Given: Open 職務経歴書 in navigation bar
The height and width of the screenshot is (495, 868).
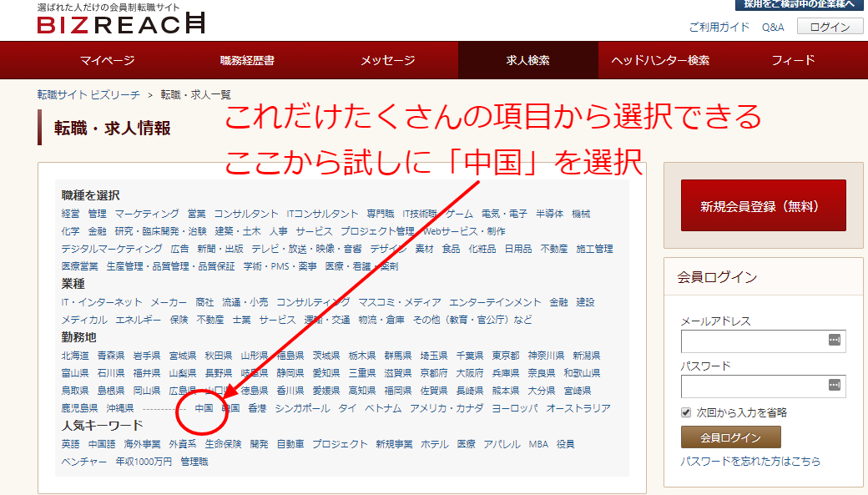Looking at the screenshot, I should click(247, 60).
